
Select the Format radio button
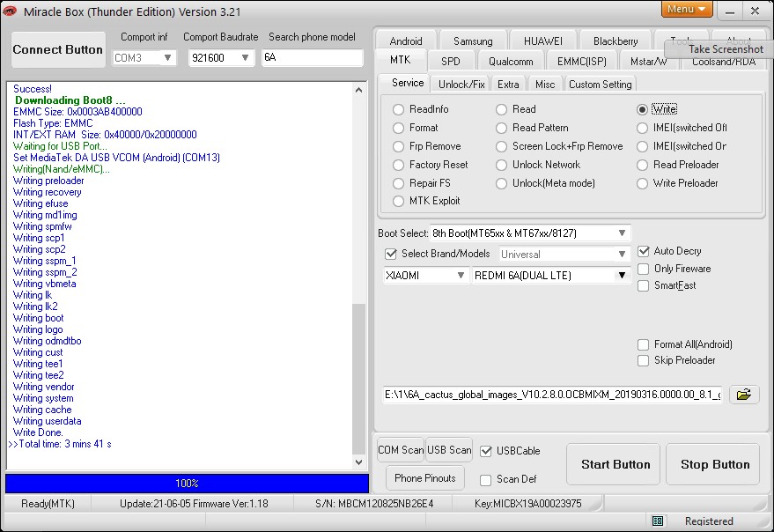(399, 128)
